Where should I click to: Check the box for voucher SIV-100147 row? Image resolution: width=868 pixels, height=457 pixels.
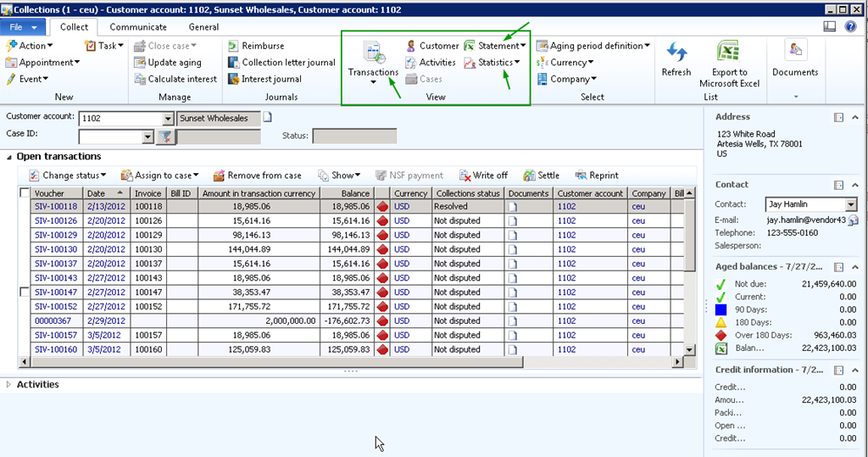point(24,292)
